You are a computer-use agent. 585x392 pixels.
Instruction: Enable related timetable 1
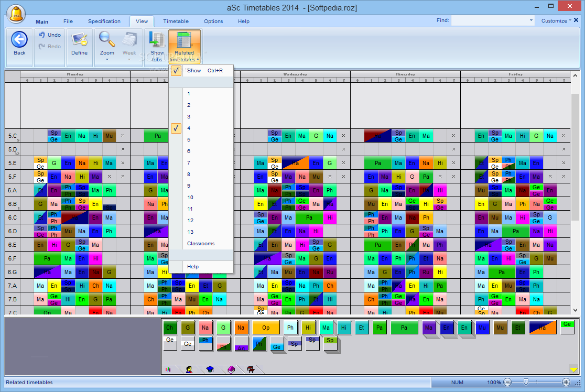pyautogui.click(x=201, y=94)
